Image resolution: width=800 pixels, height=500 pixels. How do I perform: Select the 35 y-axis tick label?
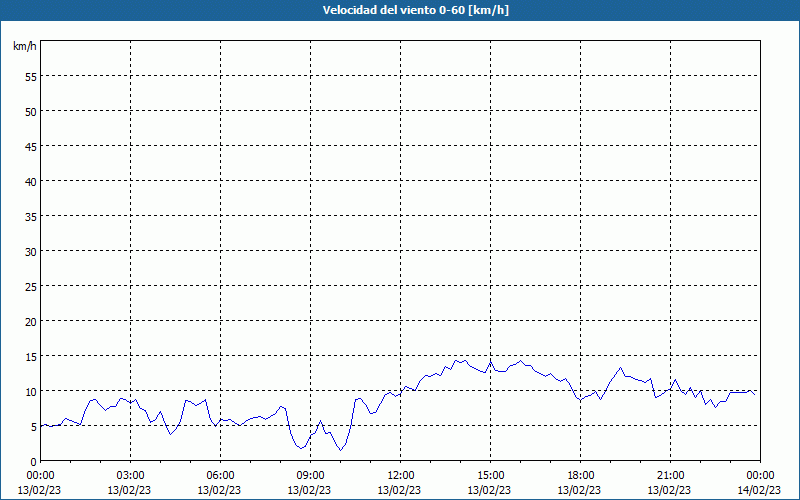(x=31, y=216)
